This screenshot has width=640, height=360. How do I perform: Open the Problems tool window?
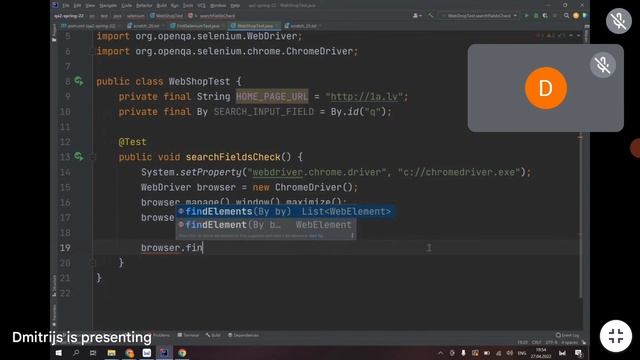[161, 335]
